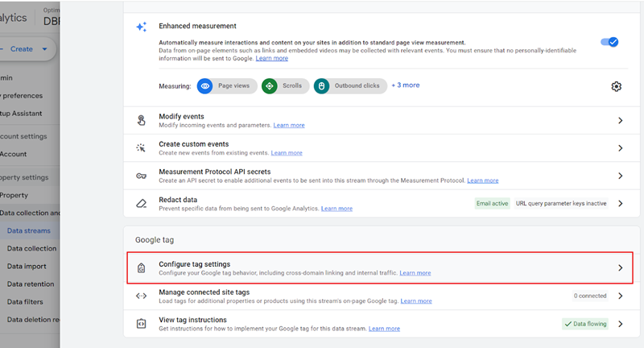Click the Page views eye icon
This screenshot has height=348, width=644.
coord(205,86)
